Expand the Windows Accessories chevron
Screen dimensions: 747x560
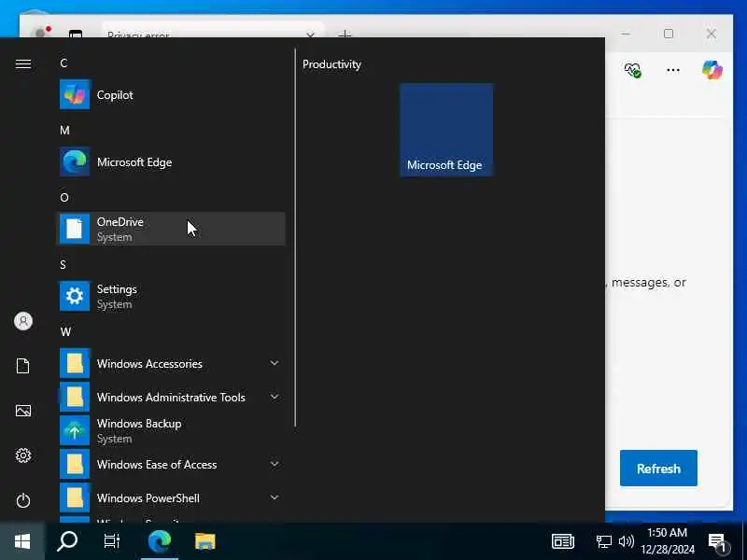tap(275, 363)
